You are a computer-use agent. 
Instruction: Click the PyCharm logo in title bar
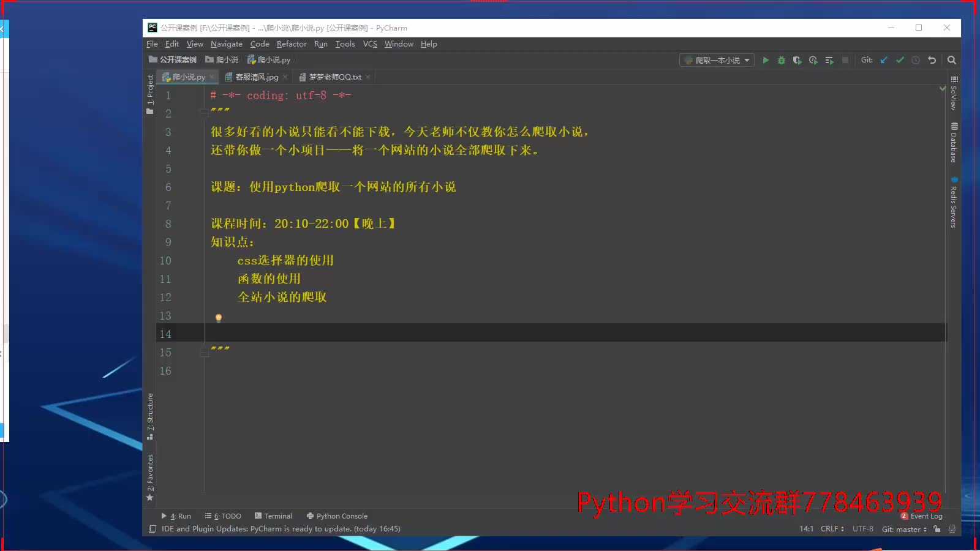tap(153, 28)
